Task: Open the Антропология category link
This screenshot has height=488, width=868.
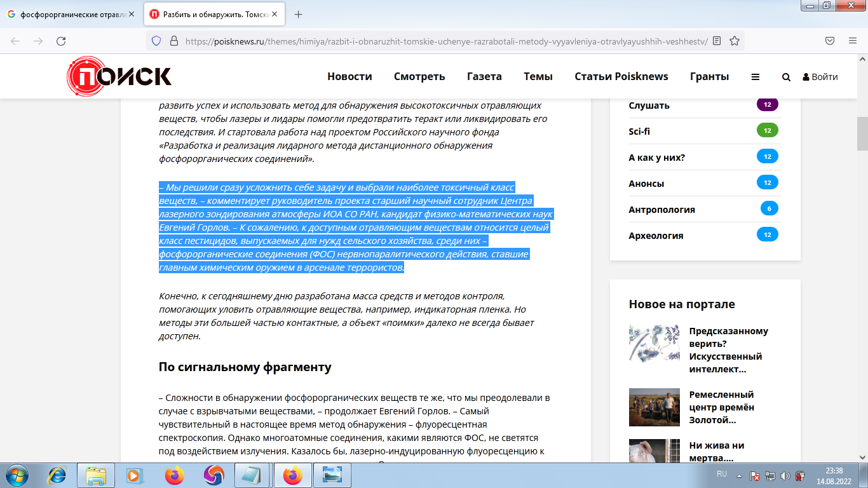Action: (x=661, y=209)
